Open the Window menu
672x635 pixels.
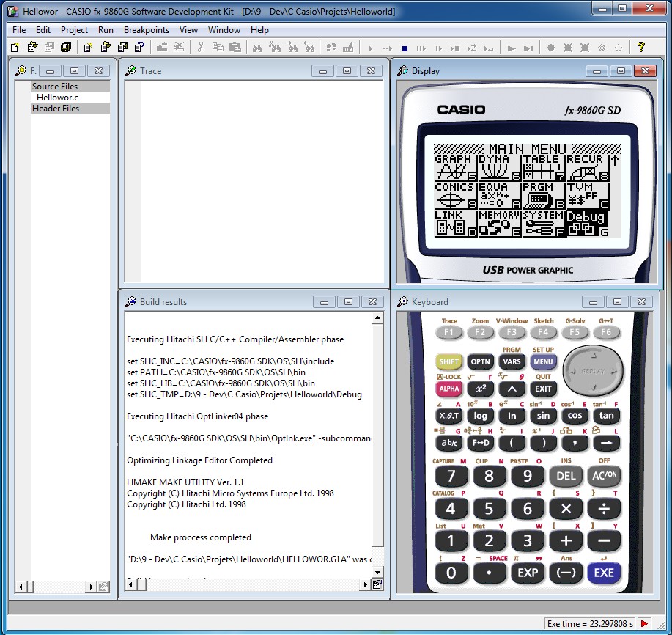point(224,30)
